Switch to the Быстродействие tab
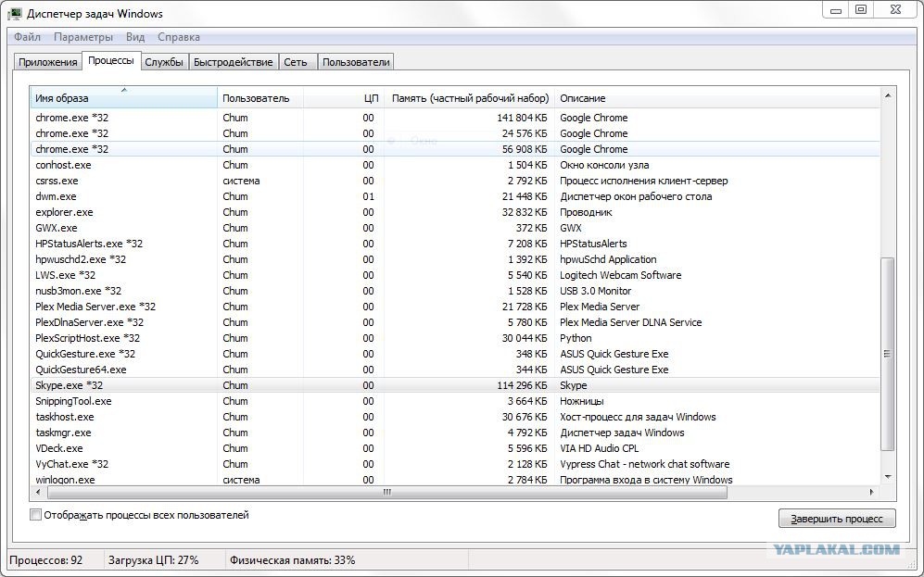The width and height of the screenshot is (924, 577). (x=233, y=62)
